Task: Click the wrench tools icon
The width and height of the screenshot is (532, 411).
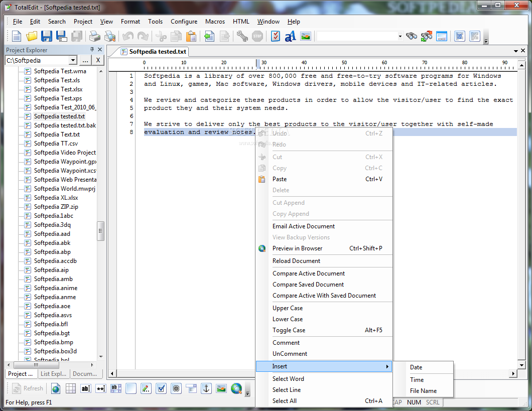Action: click(x=242, y=36)
